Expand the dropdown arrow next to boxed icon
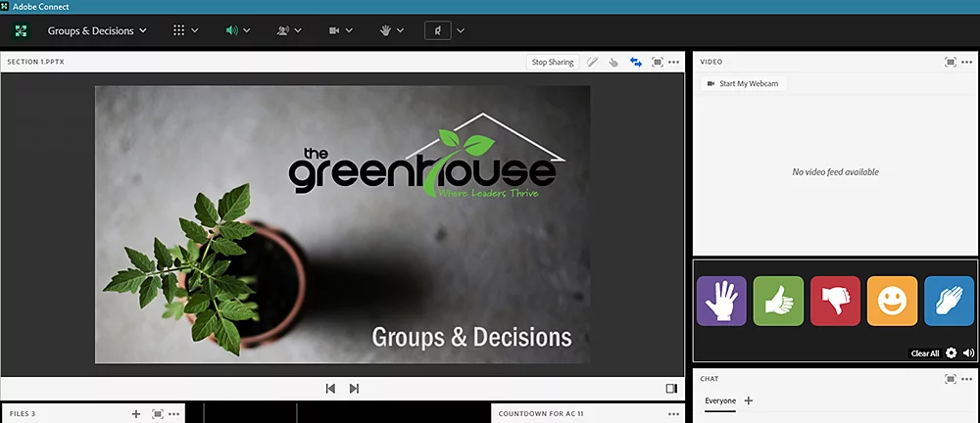This screenshot has height=423, width=980. 461,30
